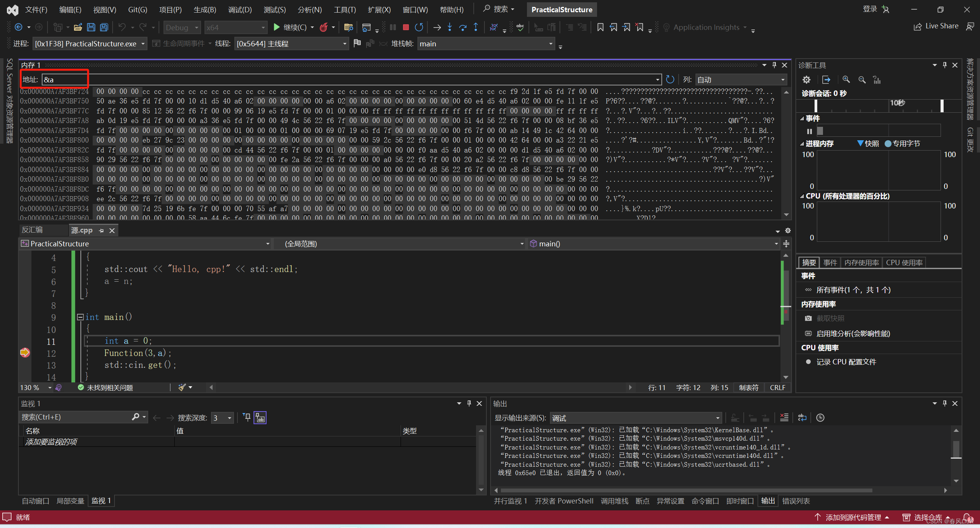The width and height of the screenshot is (980, 528).
Task: Open the 进程 PracticalStructure.exe dropdown
Action: (x=90, y=44)
